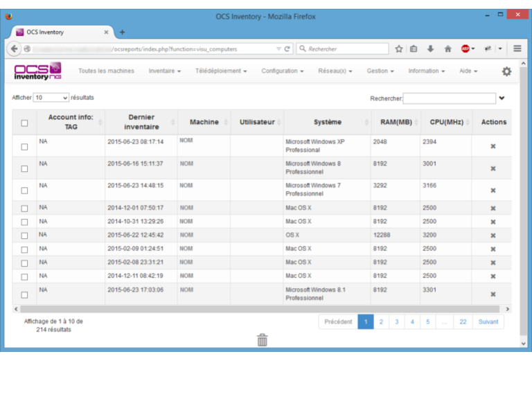The height and width of the screenshot is (399, 532).
Task: Click the settings gear icon
Action: (506, 71)
